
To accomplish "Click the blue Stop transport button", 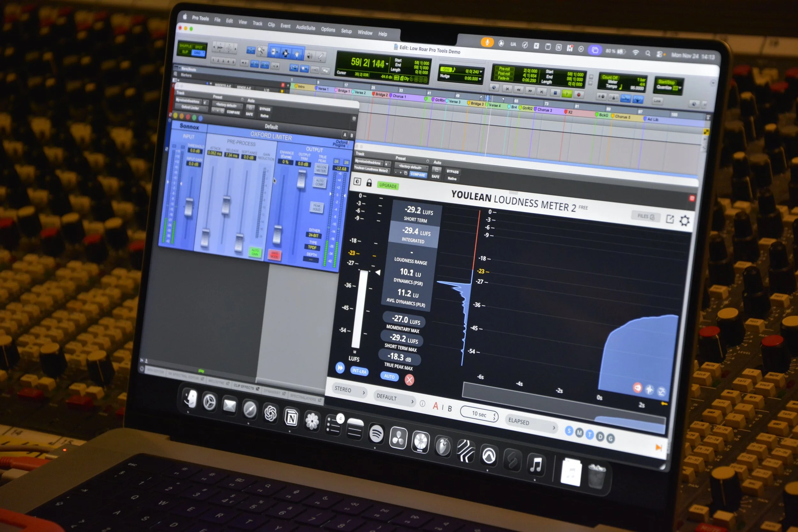I will 555,92.
